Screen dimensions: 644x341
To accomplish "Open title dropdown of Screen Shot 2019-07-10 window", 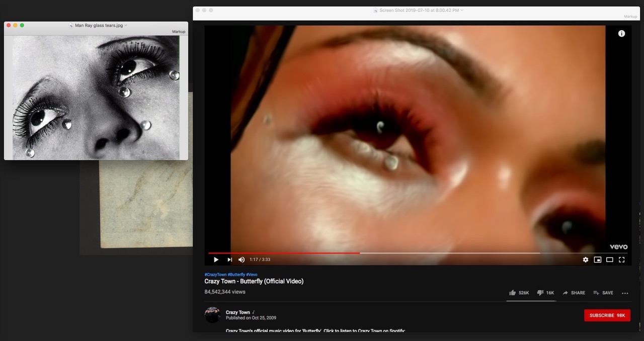I will 462,10.
